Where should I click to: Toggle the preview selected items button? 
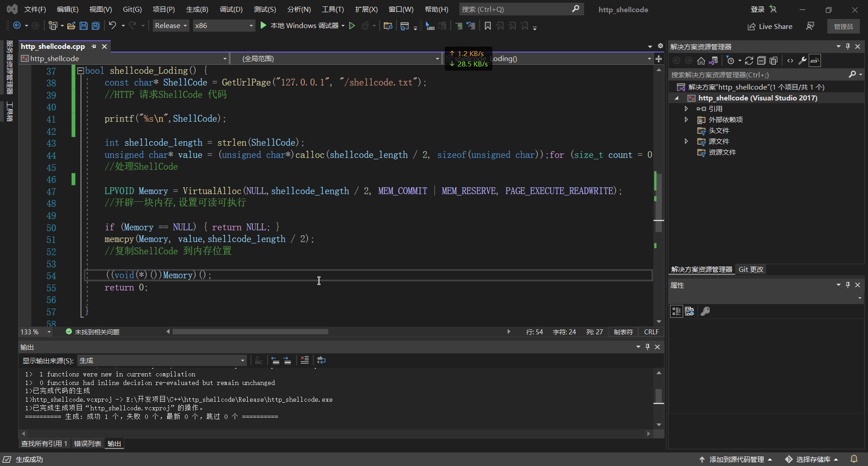pyautogui.click(x=815, y=61)
